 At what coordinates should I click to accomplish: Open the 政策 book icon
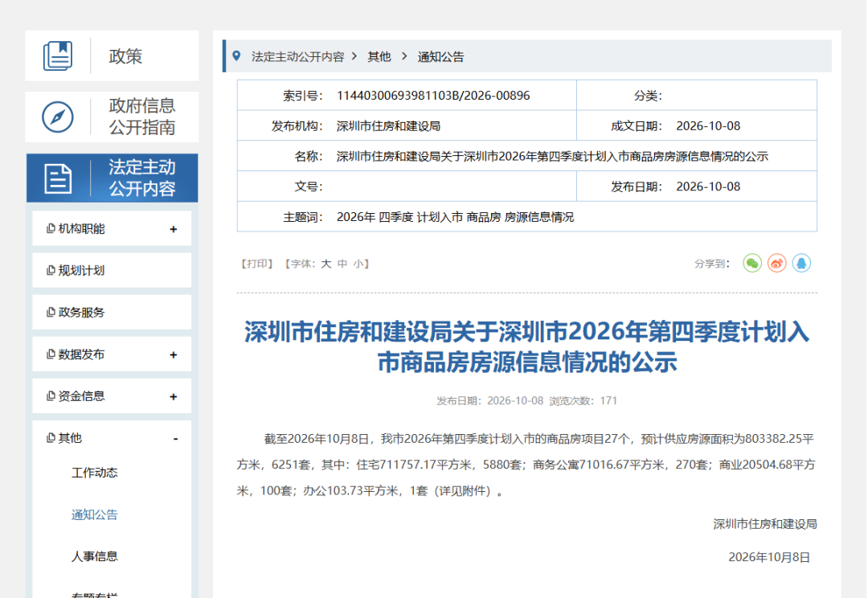point(58,56)
